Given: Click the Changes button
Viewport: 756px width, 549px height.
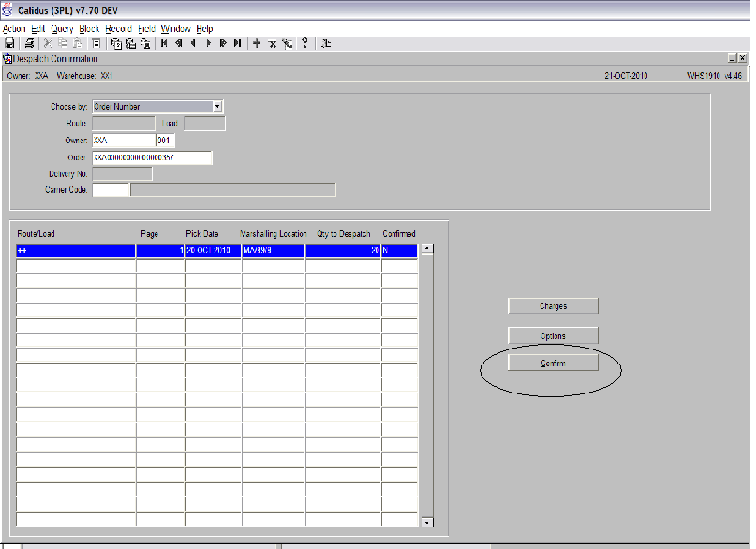Looking at the screenshot, I should (553, 306).
